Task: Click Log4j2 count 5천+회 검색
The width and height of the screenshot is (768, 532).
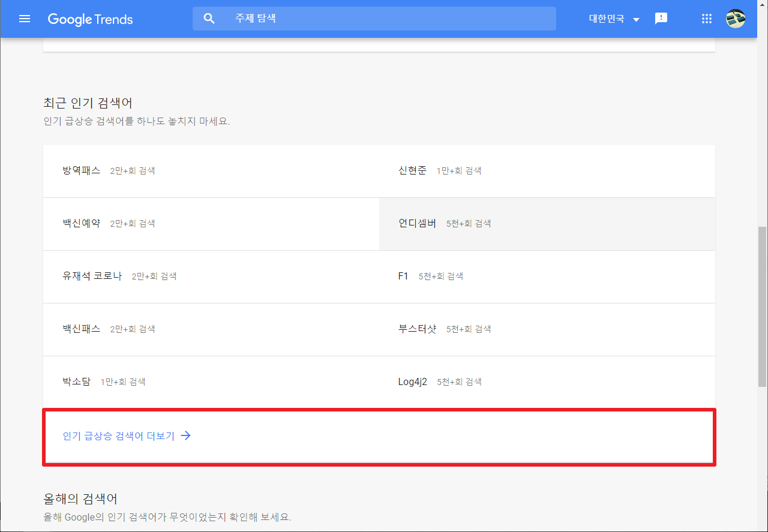Action: click(x=459, y=382)
